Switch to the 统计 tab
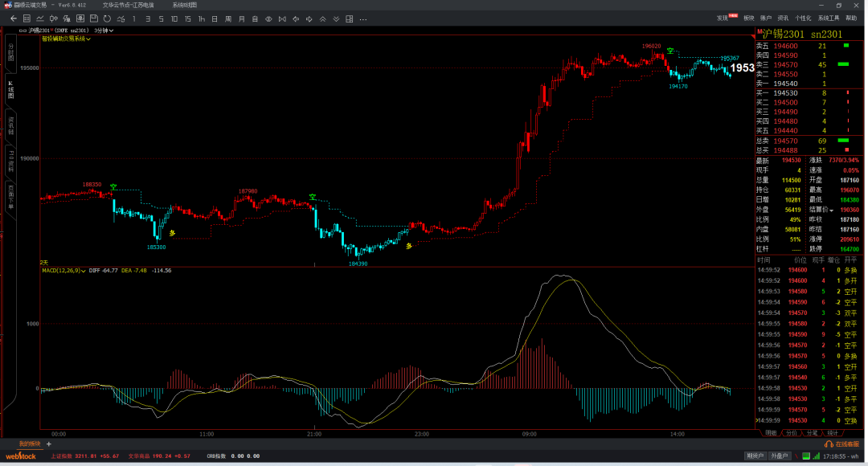The image size is (868, 466). click(833, 433)
